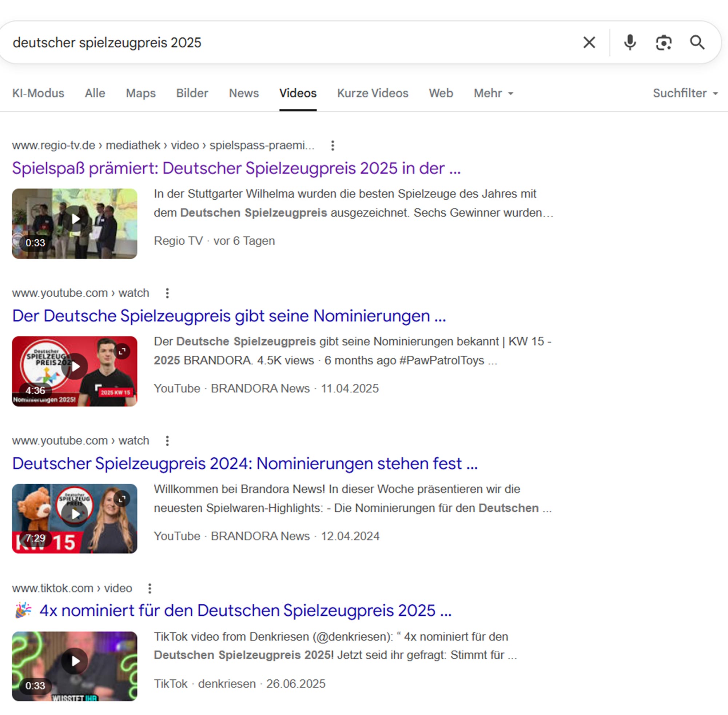
Task: Expand the Mehr dropdown
Action: coord(493,93)
